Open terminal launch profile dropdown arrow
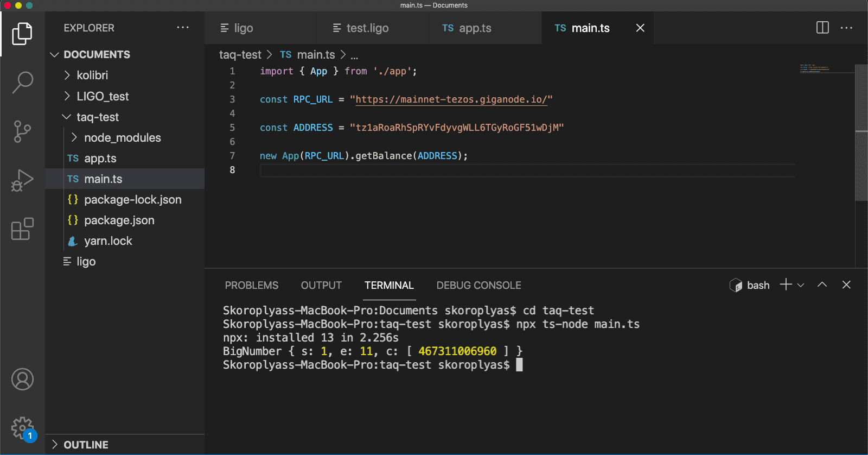The height and width of the screenshot is (455, 868). [x=801, y=285]
